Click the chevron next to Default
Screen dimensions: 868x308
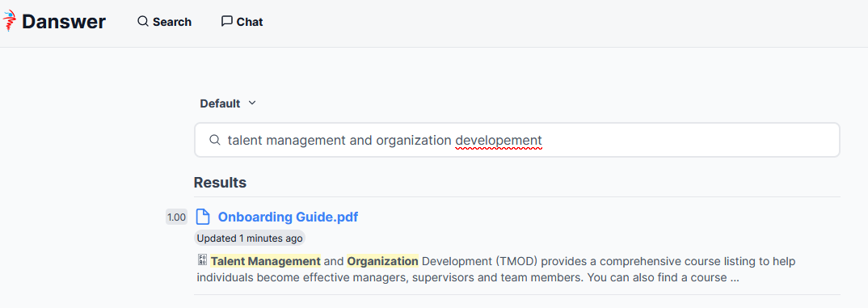coord(252,103)
